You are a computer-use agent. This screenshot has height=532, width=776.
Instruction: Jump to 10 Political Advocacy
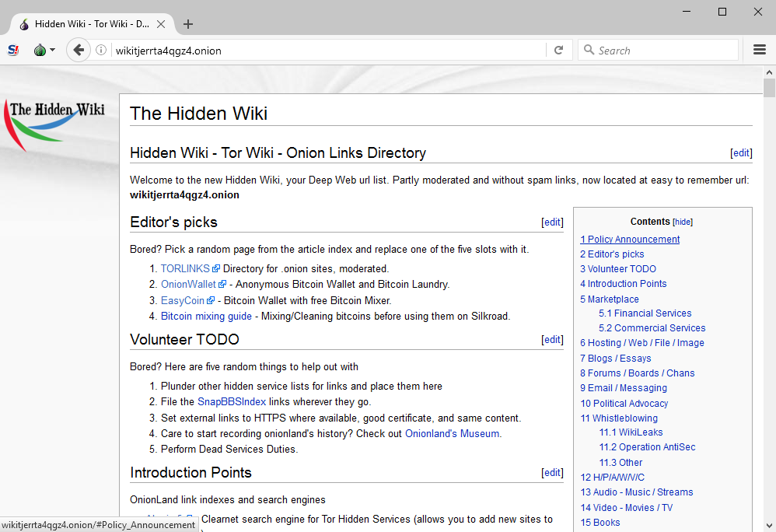coord(624,404)
